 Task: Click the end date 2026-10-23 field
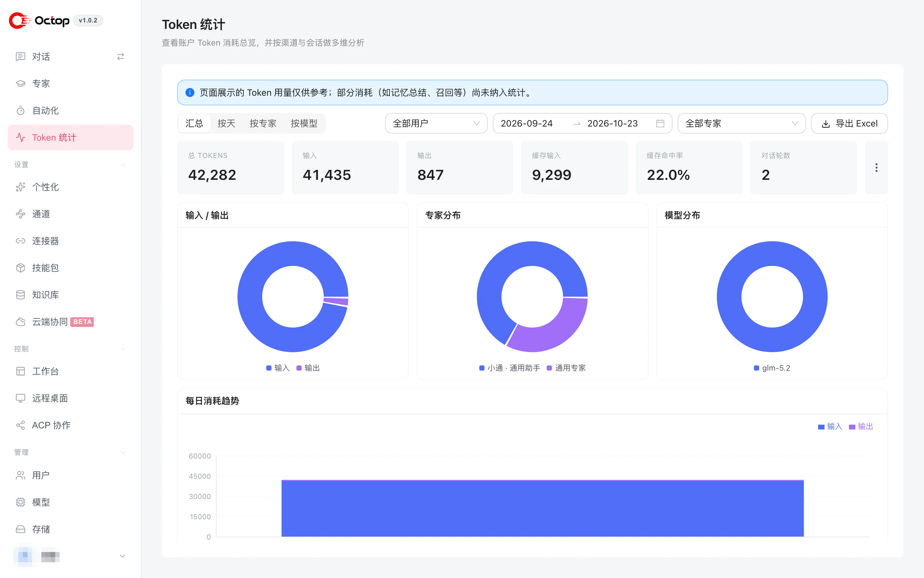pos(612,124)
